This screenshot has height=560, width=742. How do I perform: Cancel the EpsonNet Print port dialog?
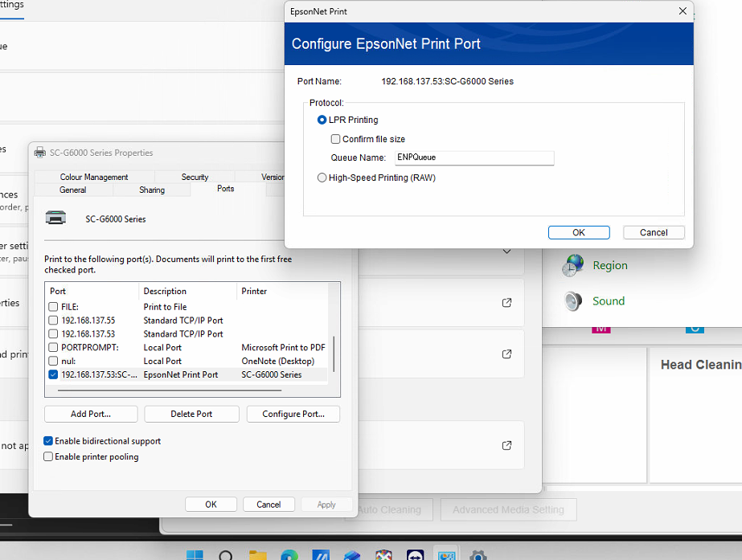click(654, 232)
